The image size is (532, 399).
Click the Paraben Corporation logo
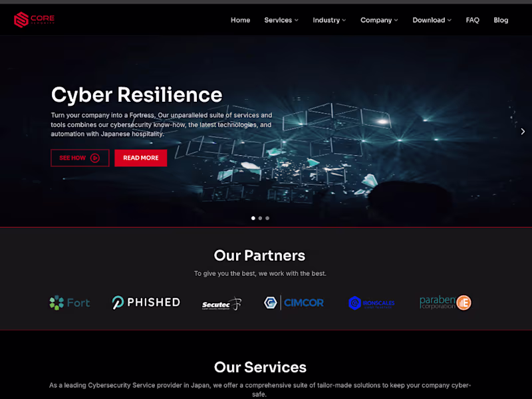click(446, 303)
